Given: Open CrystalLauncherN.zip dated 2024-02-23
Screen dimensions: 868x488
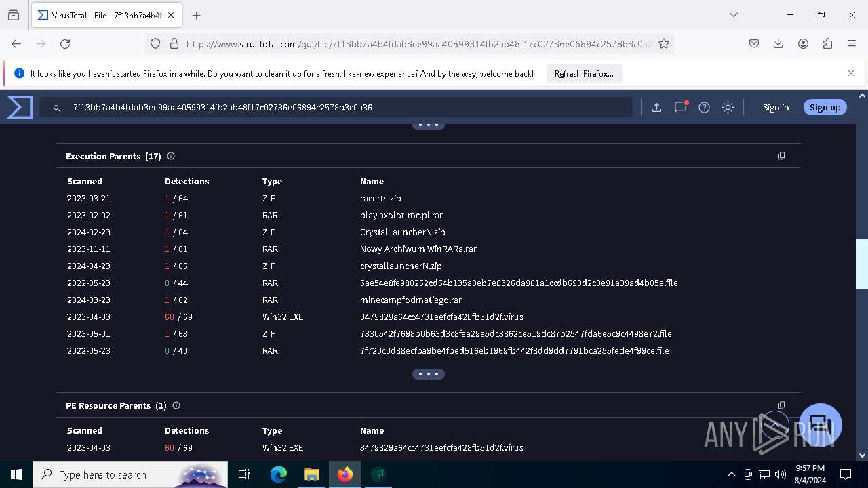Looking at the screenshot, I should (x=403, y=232).
